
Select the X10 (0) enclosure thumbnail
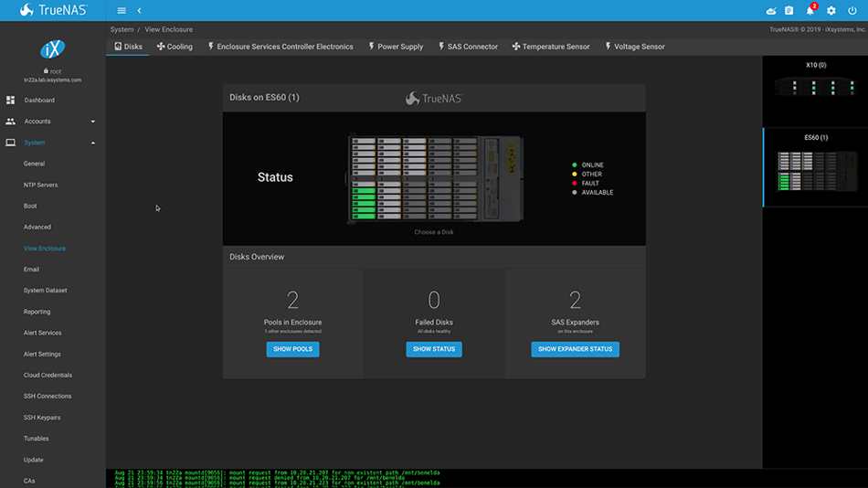pos(815,88)
